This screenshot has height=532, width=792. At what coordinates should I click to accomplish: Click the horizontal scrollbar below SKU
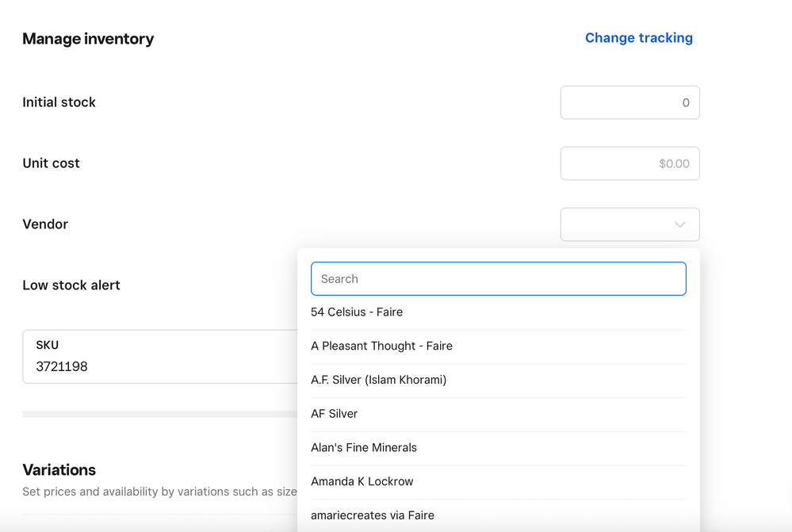(159, 414)
